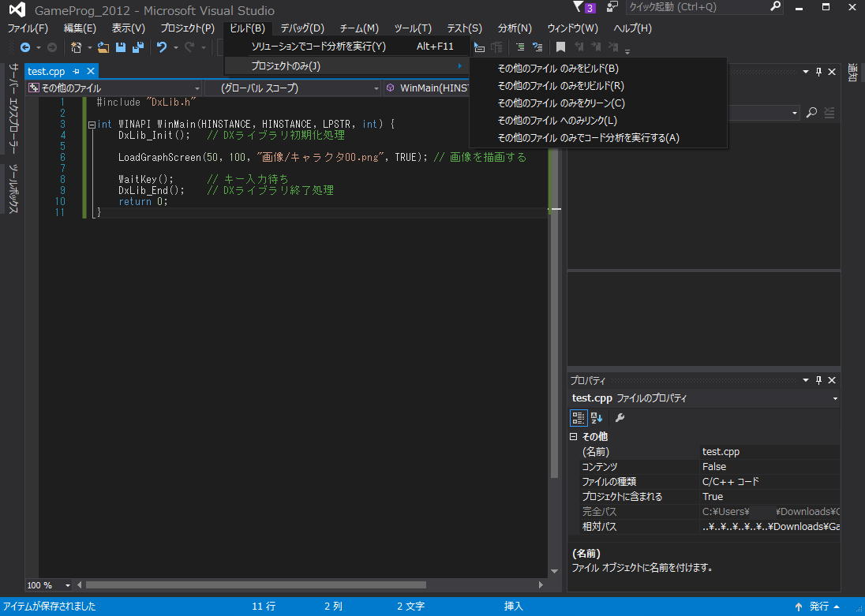Select the categorized view button in Properties

(578, 417)
